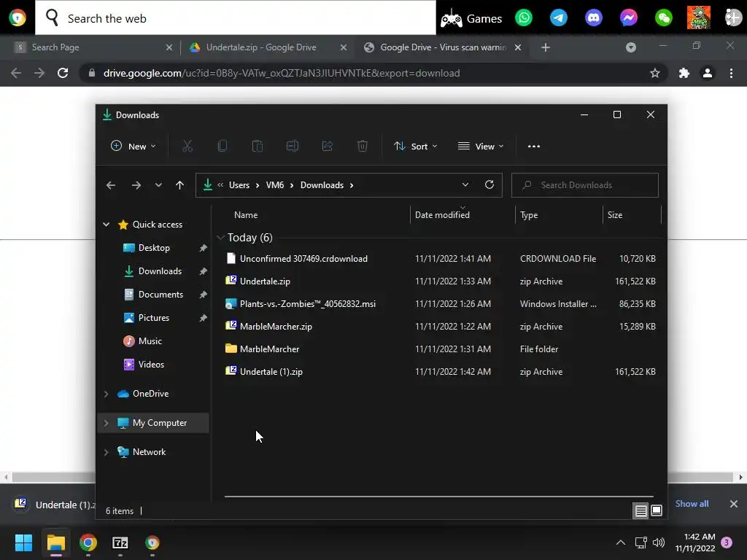
Task: Click the Share icon in Explorer toolbar
Action: pos(328,146)
